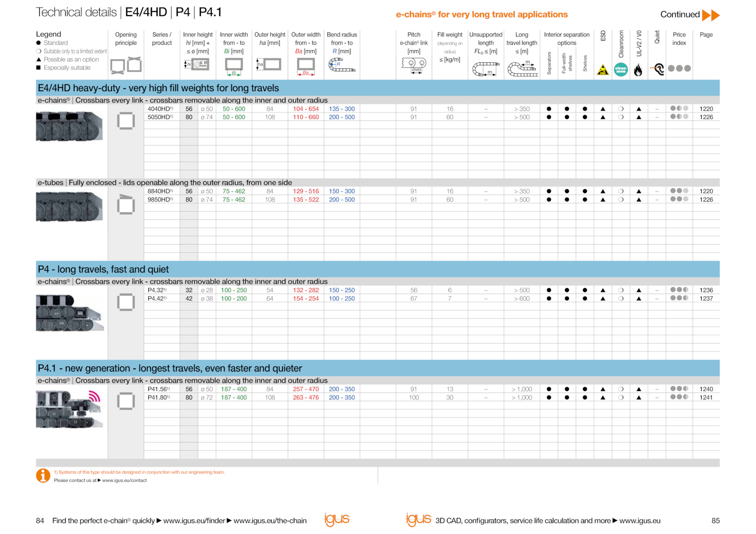Image resolution: width=756 pixels, height=534 pixels.
Task: Click page number 1220 in 4040HD row
Action: [706, 109]
